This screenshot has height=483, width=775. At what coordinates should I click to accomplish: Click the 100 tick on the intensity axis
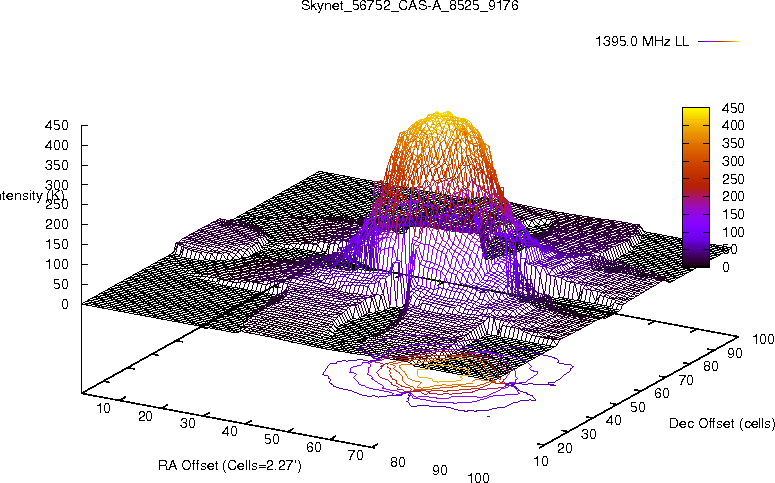[x=56, y=264]
